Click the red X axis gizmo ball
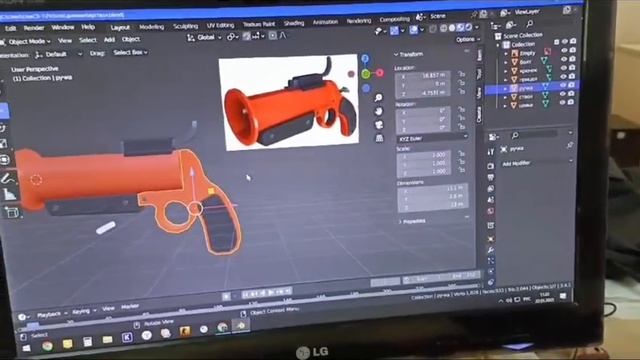Screen dimensions: 640x360 coord(380,73)
